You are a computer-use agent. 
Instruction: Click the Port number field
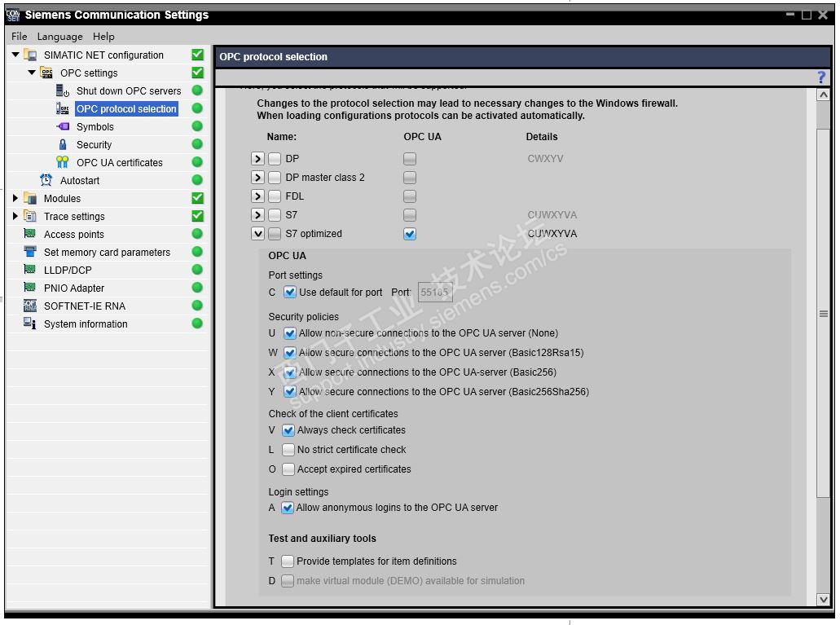click(x=435, y=293)
